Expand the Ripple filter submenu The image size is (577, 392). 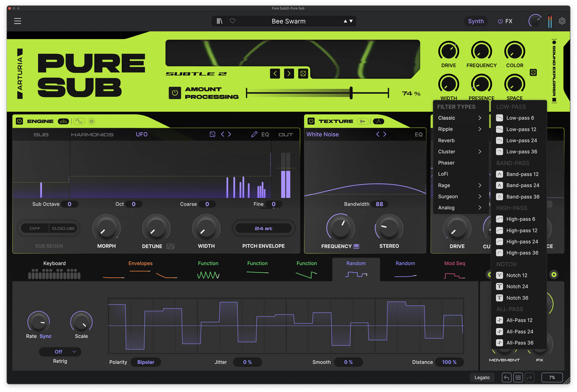click(x=461, y=129)
